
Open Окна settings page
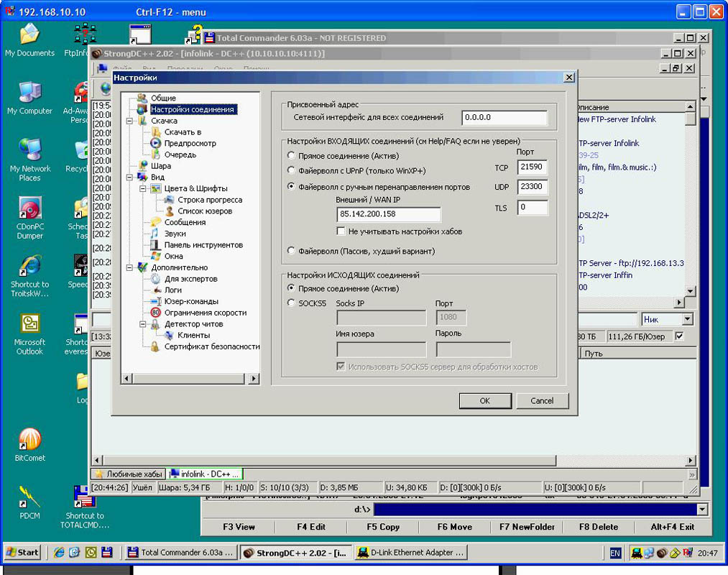[173, 257]
